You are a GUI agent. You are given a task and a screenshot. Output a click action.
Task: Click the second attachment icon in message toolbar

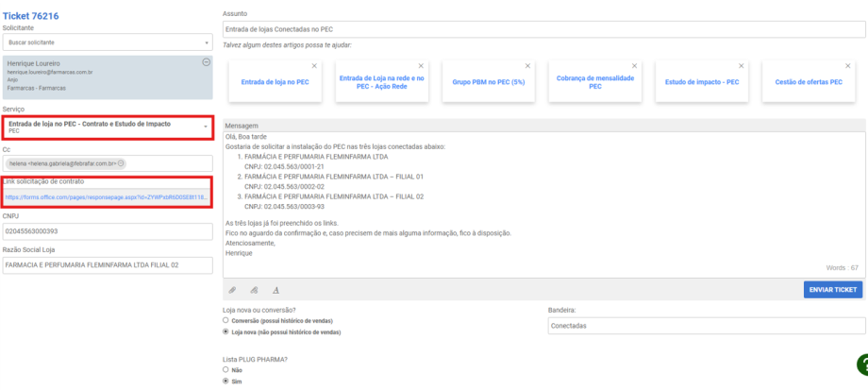click(254, 290)
